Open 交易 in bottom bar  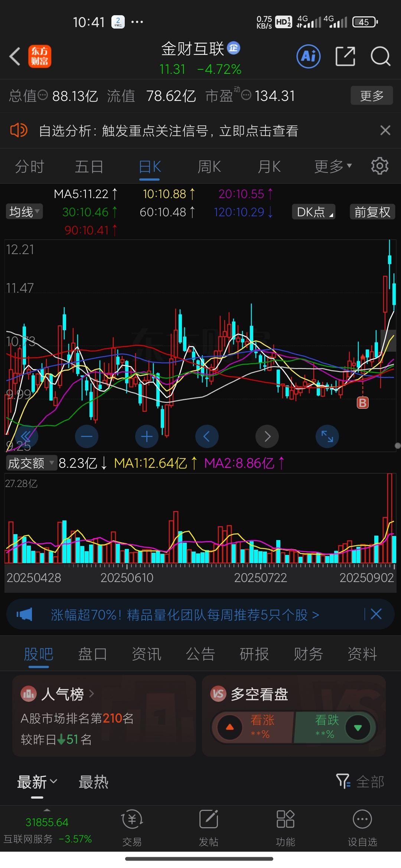point(132,828)
